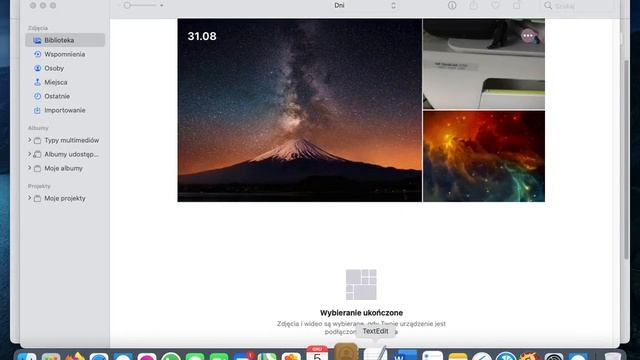Click the Osoby person icon
The height and width of the screenshot is (360, 640).
pos(37,68)
